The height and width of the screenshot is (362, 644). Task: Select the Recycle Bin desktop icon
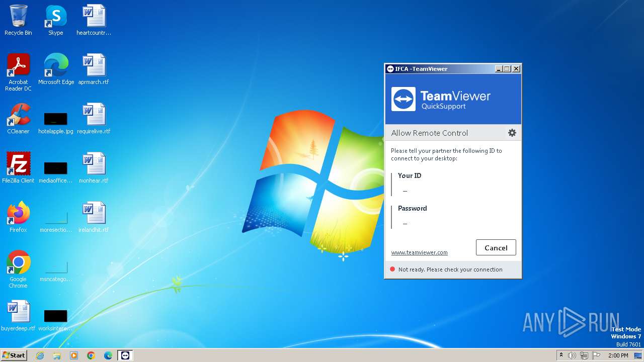click(18, 20)
